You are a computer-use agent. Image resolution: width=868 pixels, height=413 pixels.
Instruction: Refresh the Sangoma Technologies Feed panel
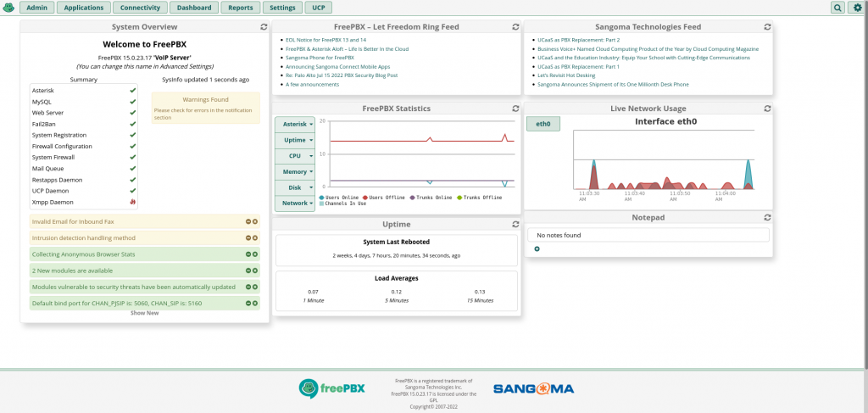coord(767,26)
